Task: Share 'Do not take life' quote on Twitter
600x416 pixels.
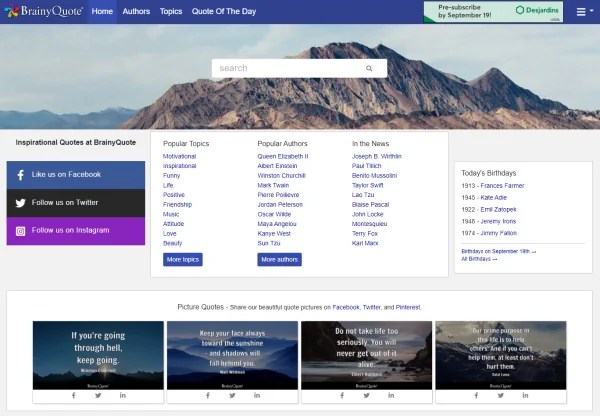Action: pyautogui.click(x=367, y=395)
